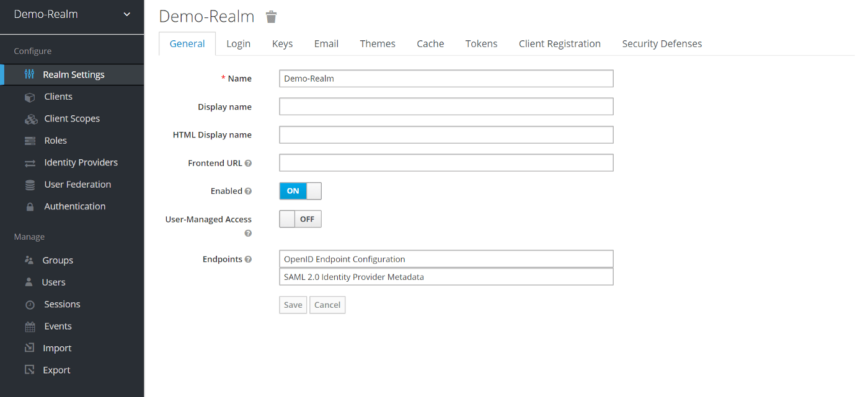Viewport: 868px width, 397px height.
Task: Go to the Themes tab
Action: 378,44
